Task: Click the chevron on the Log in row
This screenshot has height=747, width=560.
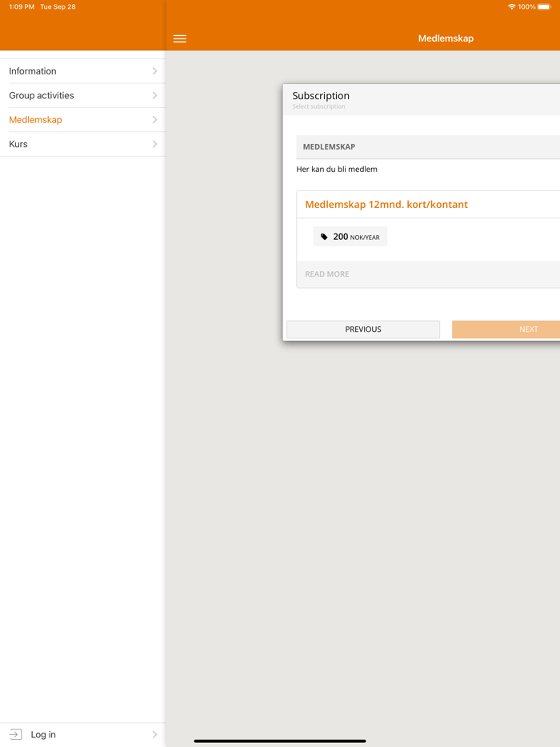Action: pos(154,734)
